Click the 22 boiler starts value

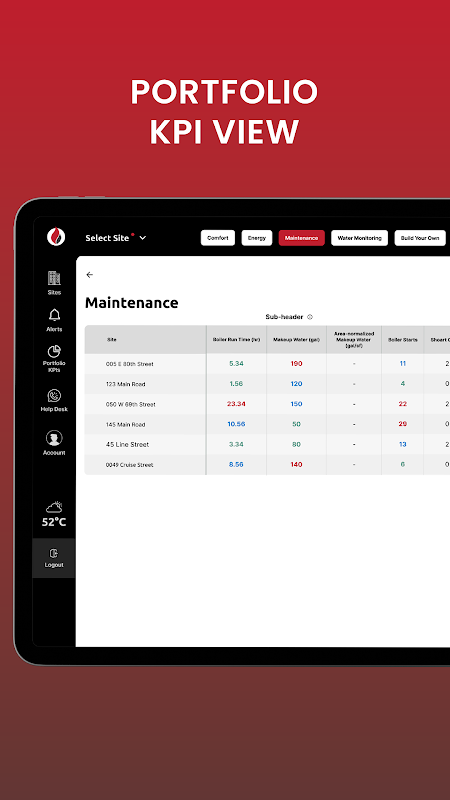(403, 404)
